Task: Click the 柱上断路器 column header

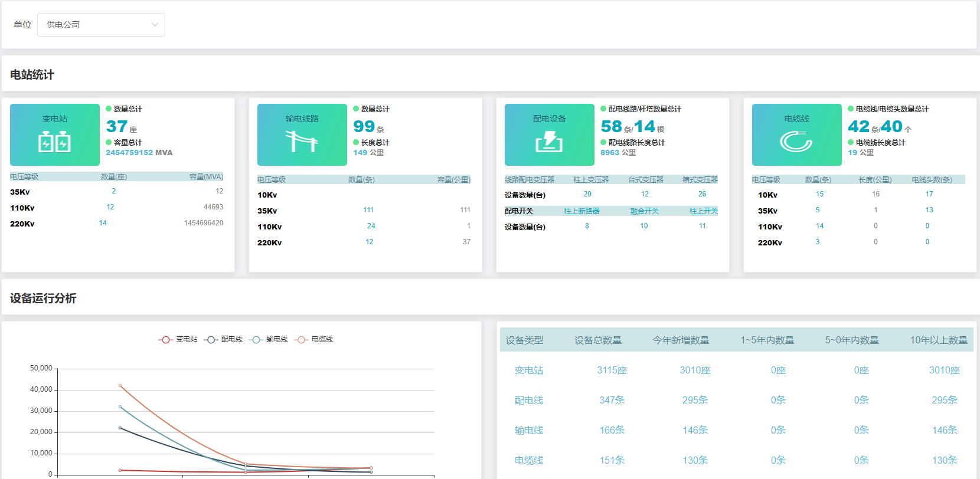Action: tap(582, 211)
